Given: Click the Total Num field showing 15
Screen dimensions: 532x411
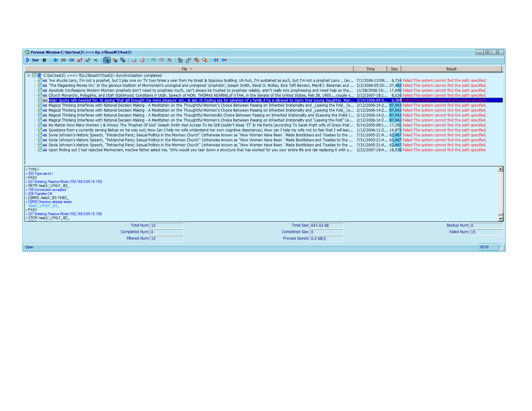Looking at the screenshot, I should coord(167,225).
